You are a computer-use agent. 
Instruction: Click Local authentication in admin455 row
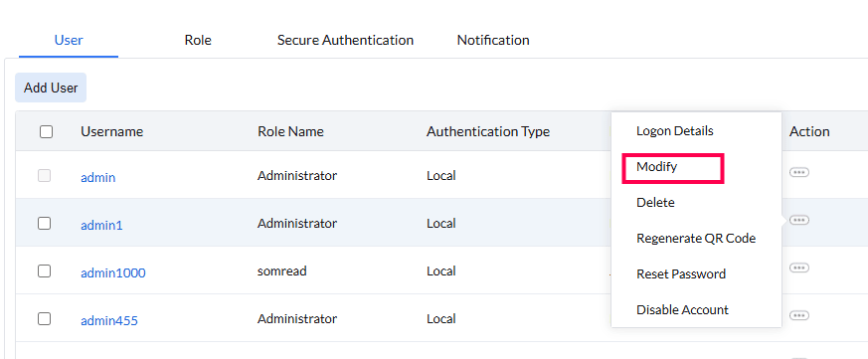pos(441,318)
